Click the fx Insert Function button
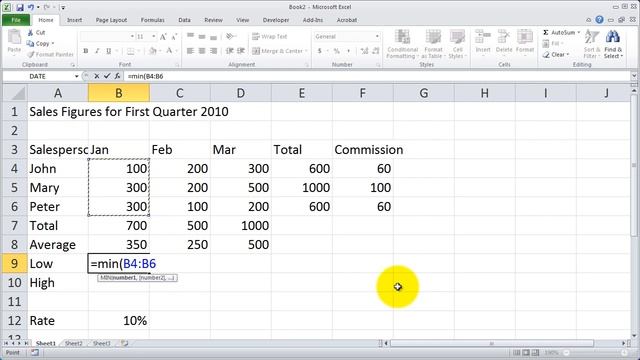This screenshot has height=360, width=640. [117, 76]
